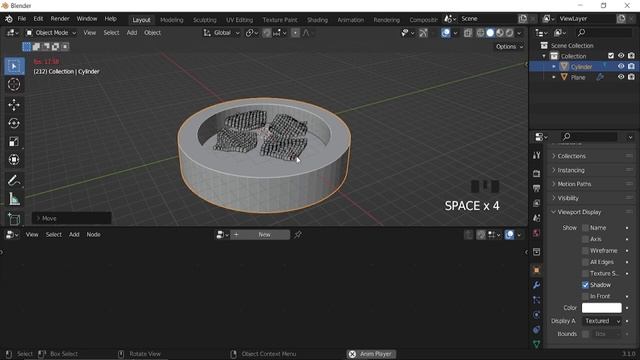
Task: Select the Scale tool
Action: (14, 142)
